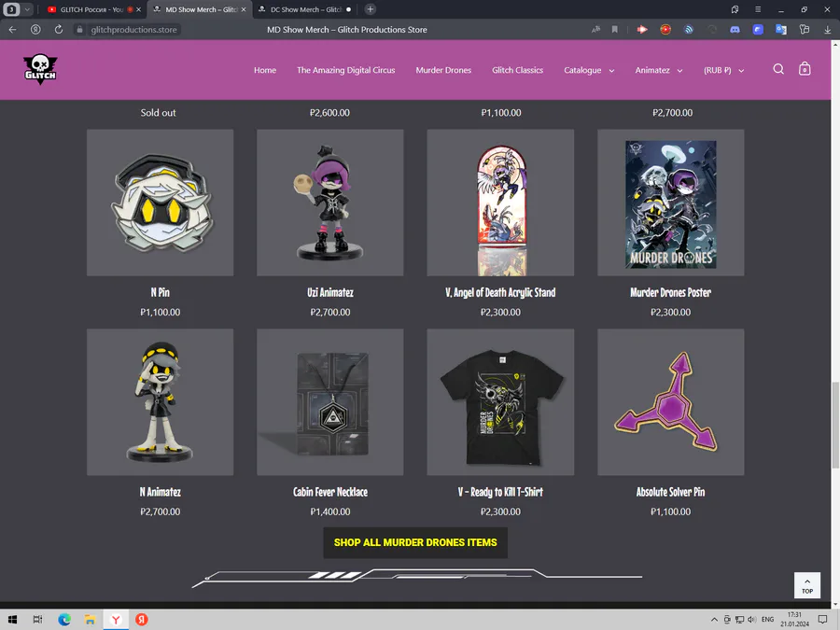Open Murder Drones Poster title link

[x=671, y=292]
